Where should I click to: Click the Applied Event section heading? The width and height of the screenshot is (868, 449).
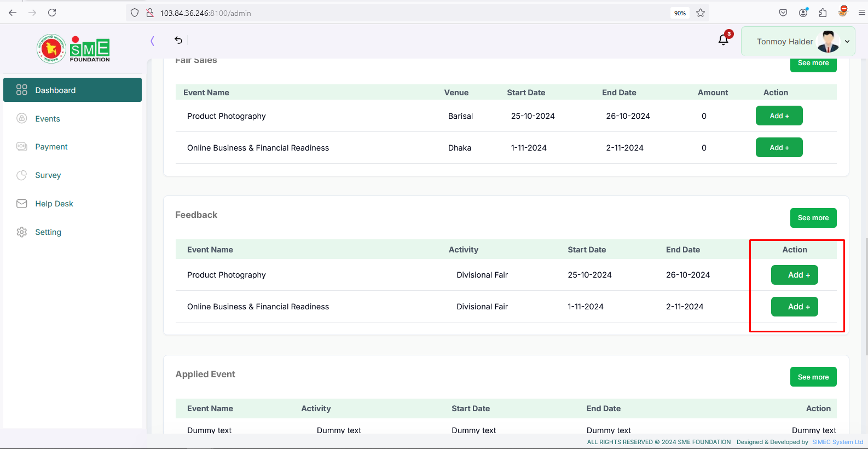pos(205,374)
